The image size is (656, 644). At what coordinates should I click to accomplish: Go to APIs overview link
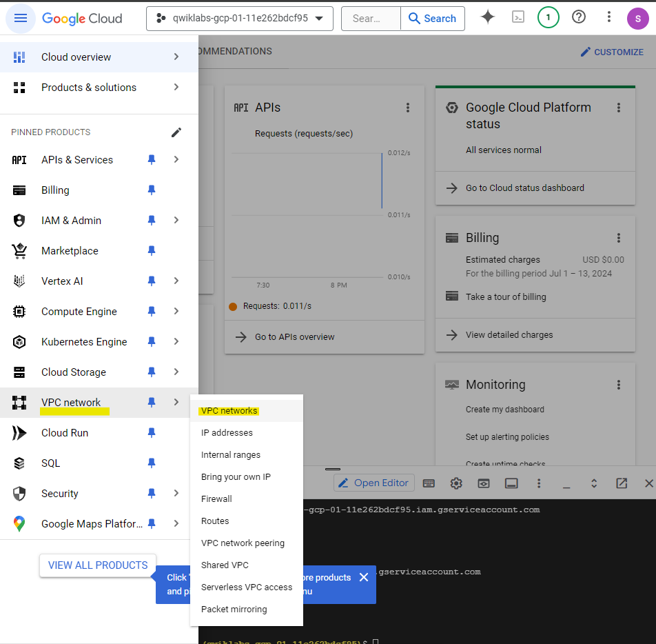295,337
